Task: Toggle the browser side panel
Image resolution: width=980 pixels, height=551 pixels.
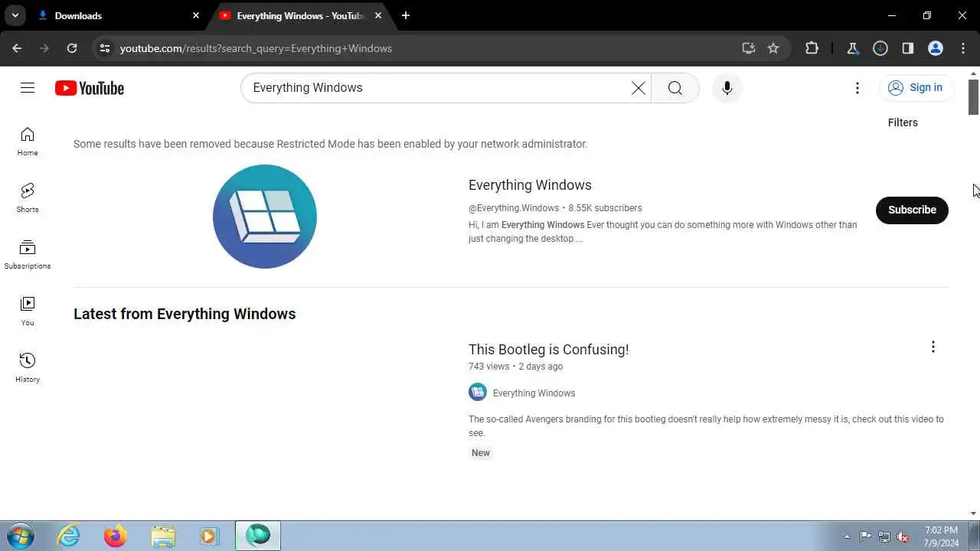Action: click(x=908, y=48)
